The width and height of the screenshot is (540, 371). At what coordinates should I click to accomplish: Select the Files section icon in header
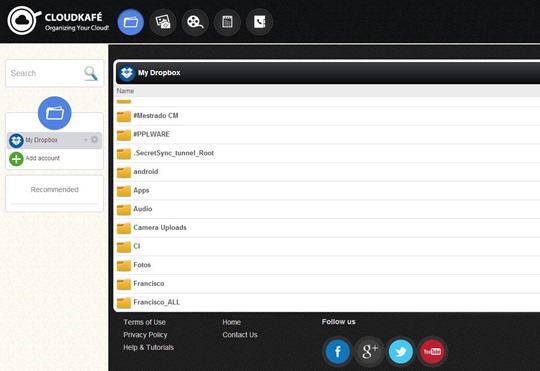point(131,22)
